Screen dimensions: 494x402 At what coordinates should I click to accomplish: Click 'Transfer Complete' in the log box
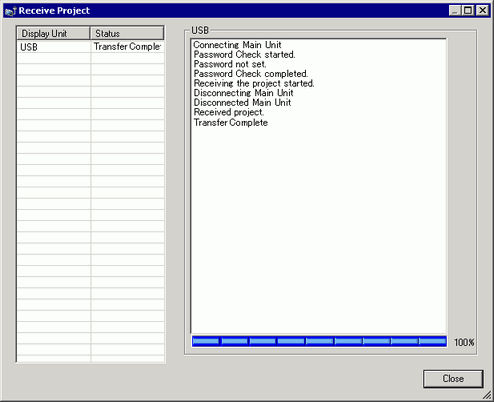[x=231, y=123]
